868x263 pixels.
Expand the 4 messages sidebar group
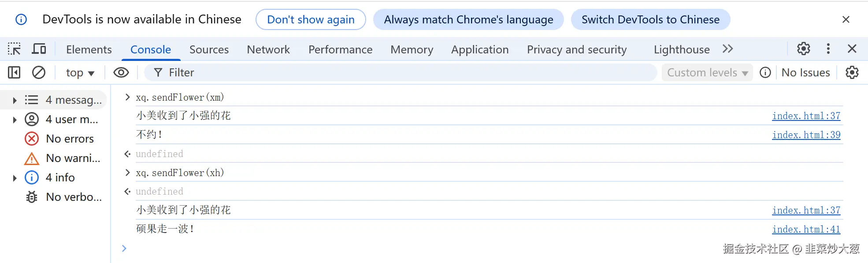tap(15, 100)
